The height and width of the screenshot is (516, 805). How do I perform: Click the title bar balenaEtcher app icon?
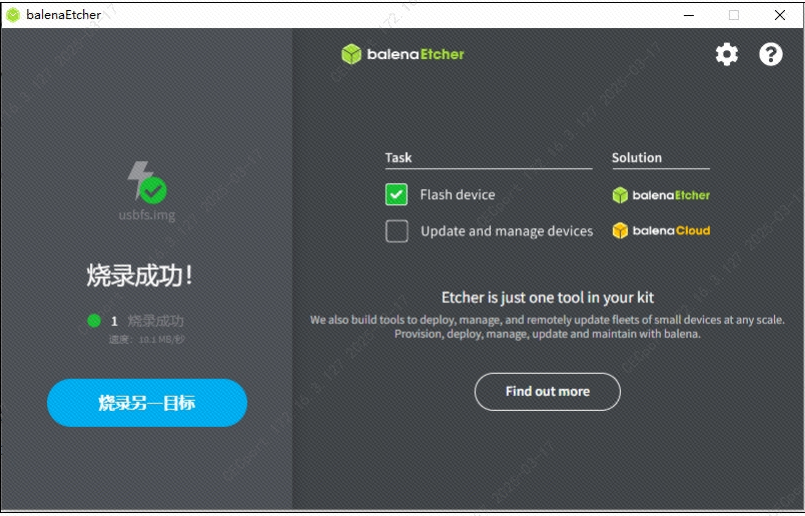(13, 15)
